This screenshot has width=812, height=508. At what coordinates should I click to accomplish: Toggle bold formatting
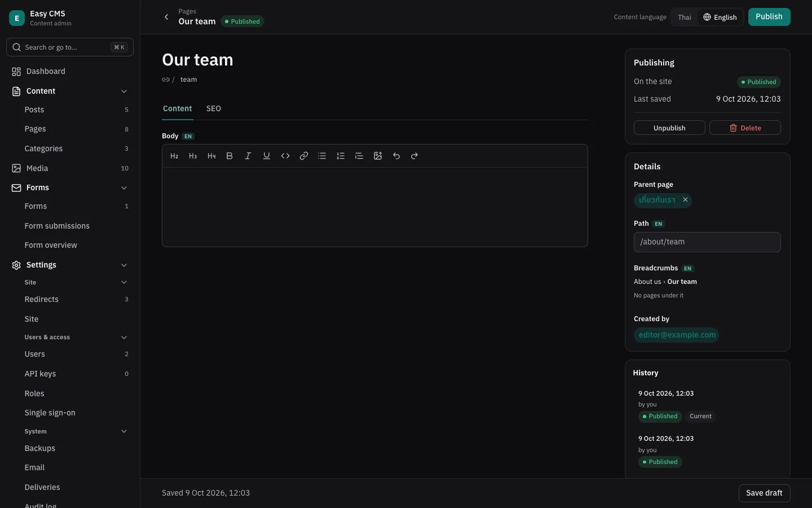[230, 156]
